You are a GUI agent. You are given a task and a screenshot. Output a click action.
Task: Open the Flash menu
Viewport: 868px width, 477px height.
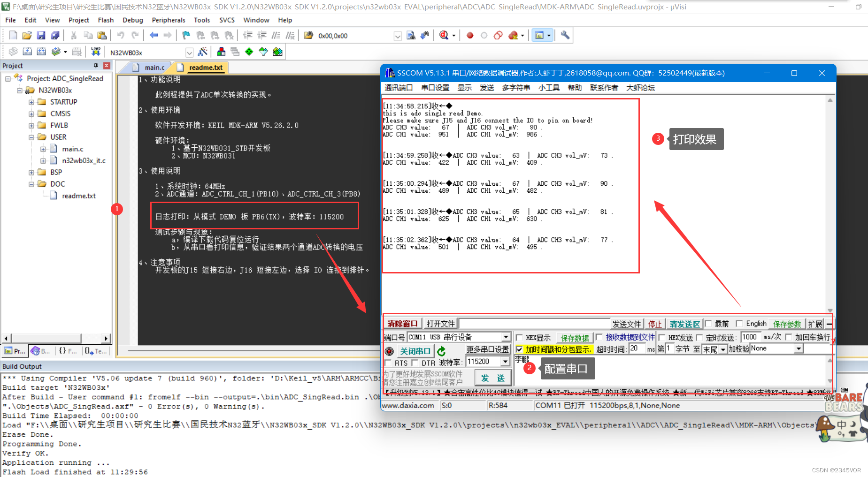click(x=106, y=20)
